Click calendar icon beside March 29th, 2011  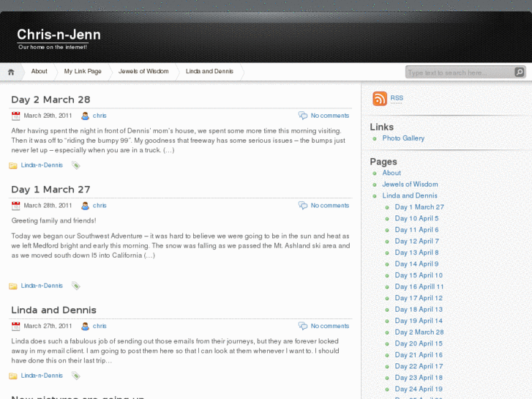[x=15, y=116]
